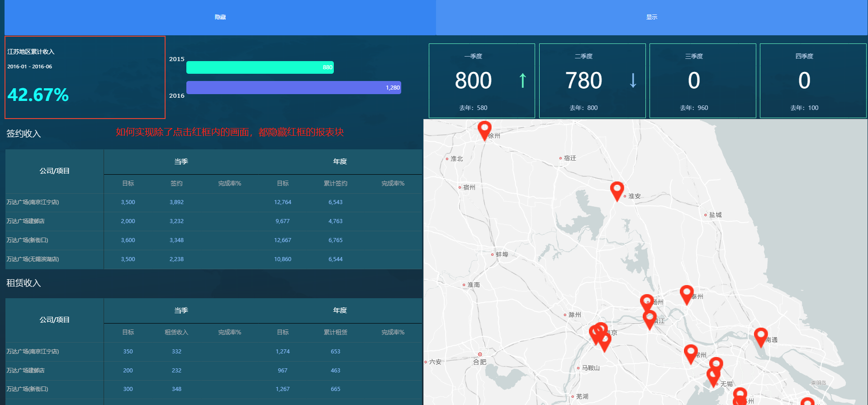Select the 万达广场(无锡滨湖店) row
Screen dimensions: 868x405
[x=213, y=259]
